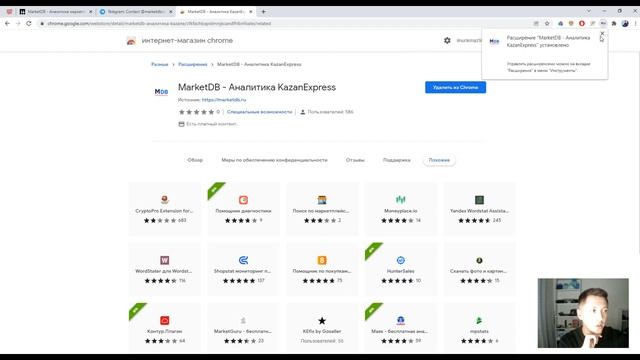Click the browser back arrow

pos(7,24)
